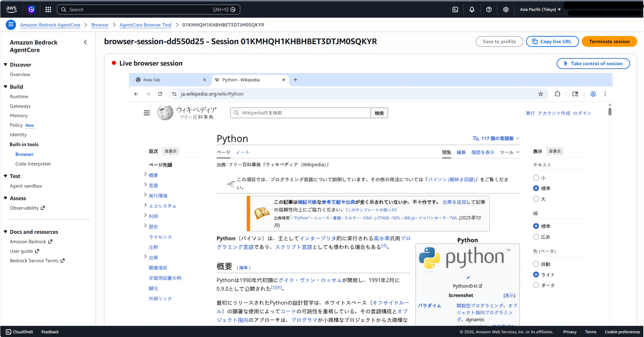
Task: Open the AWS services grid menu
Action: click(48, 10)
